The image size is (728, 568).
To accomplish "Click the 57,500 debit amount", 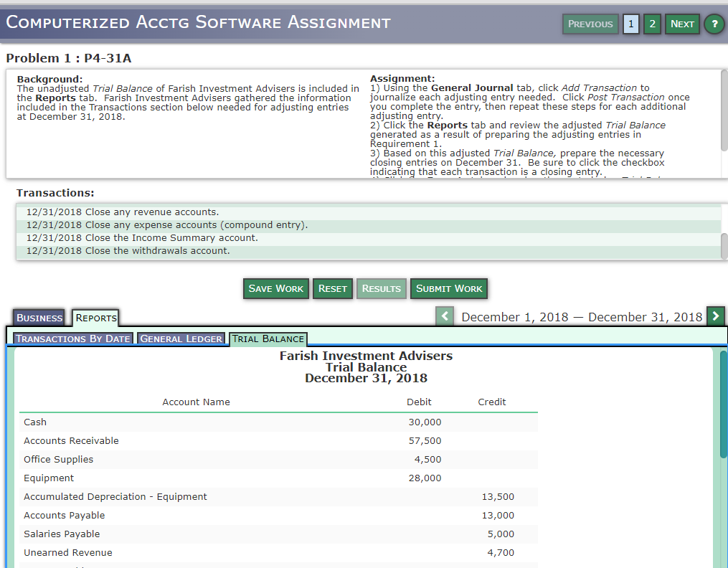I will coord(425,441).
